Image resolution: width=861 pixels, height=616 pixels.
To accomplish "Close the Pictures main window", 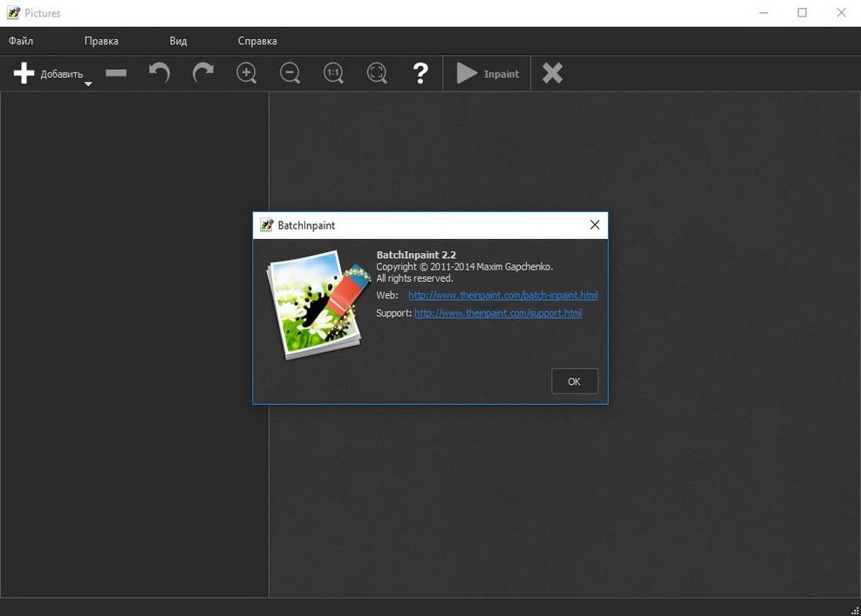I will [841, 12].
